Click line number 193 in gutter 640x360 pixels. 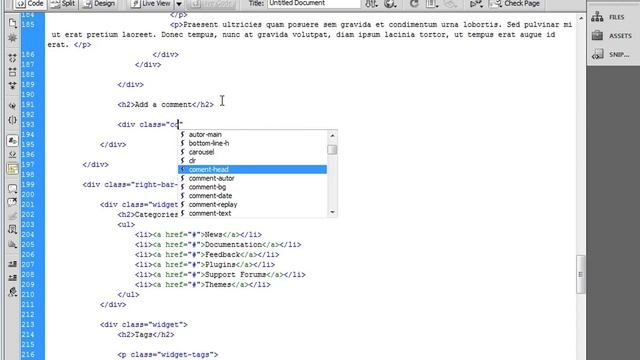click(28, 124)
